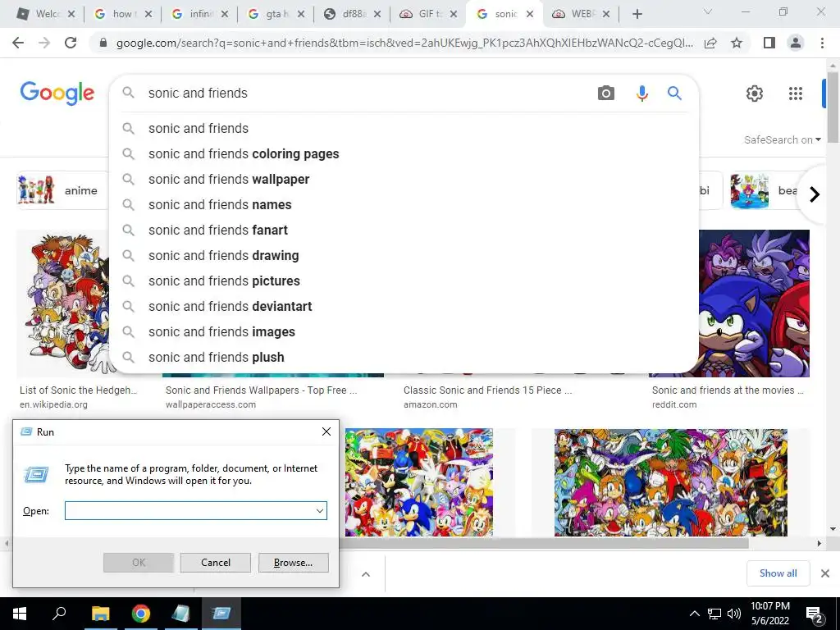840x630 pixels.
Task: Open the Google apps grid
Action: tap(796, 94)
